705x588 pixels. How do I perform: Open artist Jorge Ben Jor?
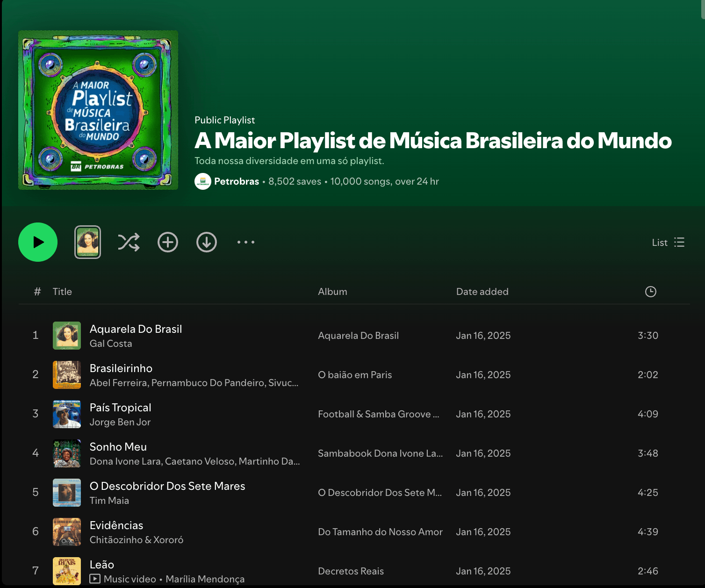pos(120,422)
